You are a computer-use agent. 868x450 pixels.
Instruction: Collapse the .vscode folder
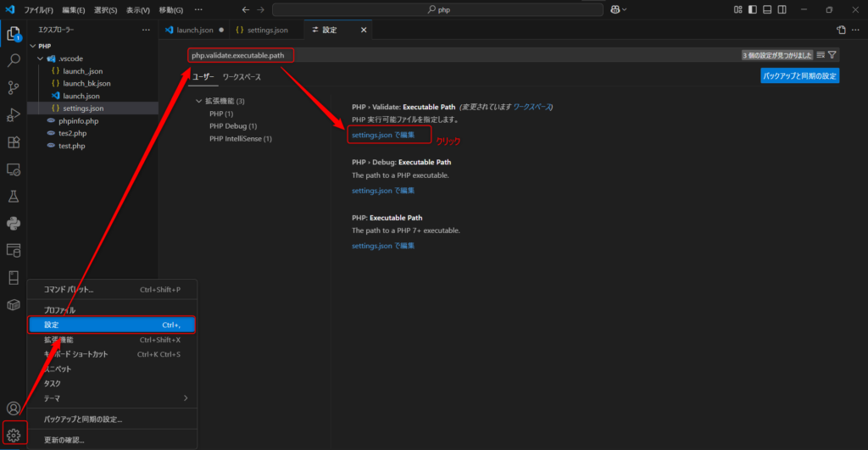(41, 58)
